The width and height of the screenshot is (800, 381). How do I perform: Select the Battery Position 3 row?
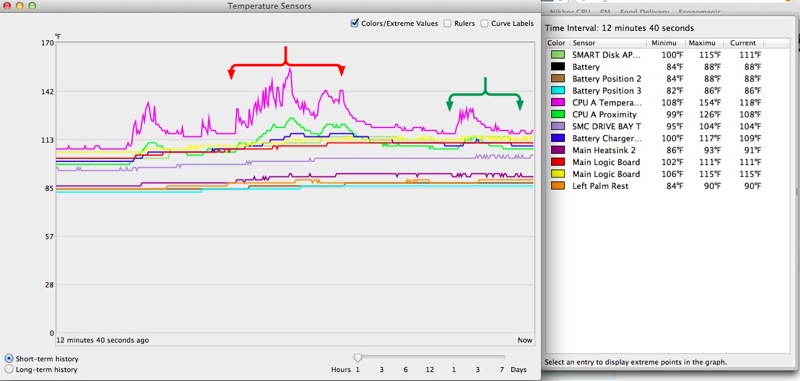[668, 91]
